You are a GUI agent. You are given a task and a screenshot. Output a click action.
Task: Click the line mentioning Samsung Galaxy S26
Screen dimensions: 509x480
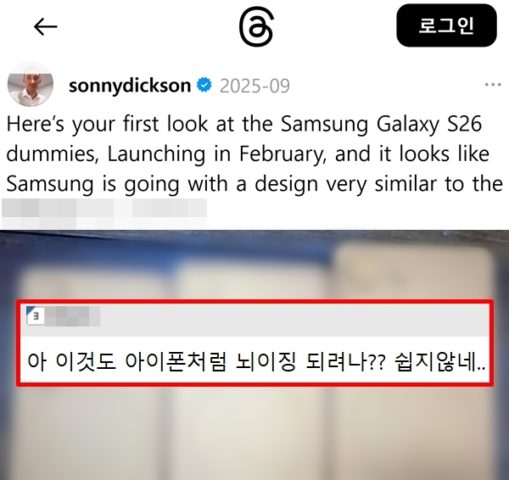[x=244, y=124]
